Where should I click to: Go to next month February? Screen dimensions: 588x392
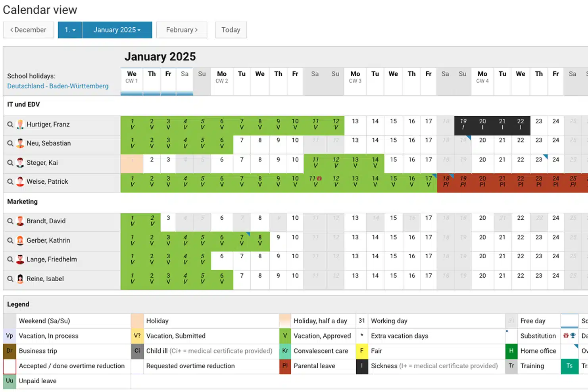[x=182, y=30]
